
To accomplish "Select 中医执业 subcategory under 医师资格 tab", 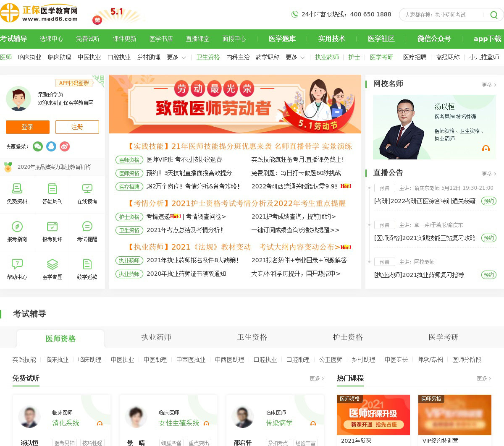I will 122,360.
